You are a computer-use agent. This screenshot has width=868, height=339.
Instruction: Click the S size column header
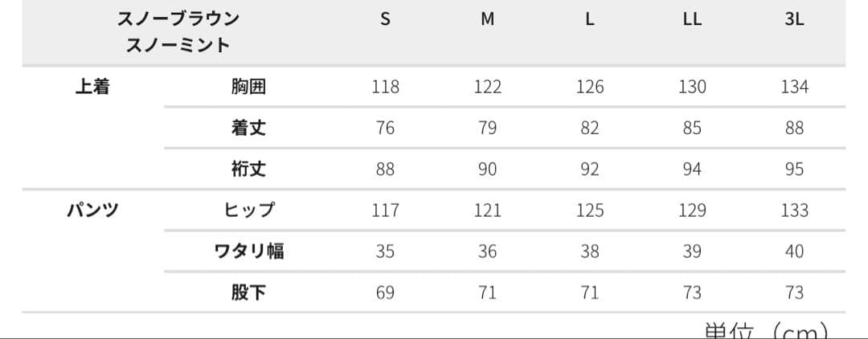[386, 20]
